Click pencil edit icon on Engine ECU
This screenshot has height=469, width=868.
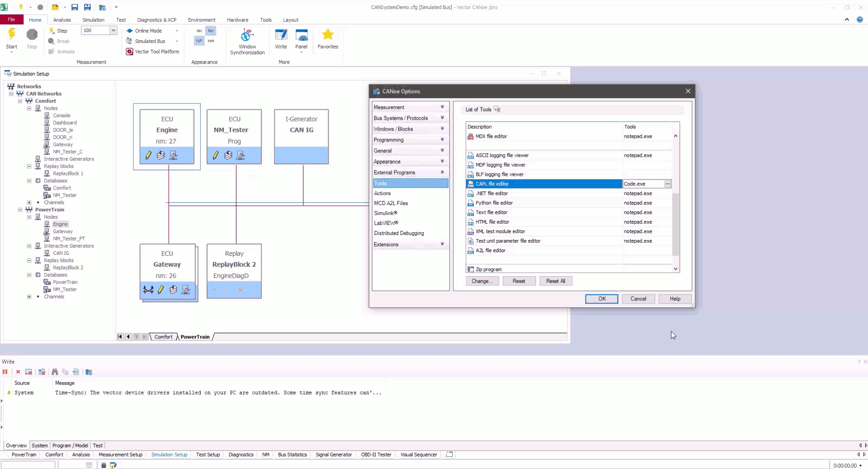coord(148,155)
